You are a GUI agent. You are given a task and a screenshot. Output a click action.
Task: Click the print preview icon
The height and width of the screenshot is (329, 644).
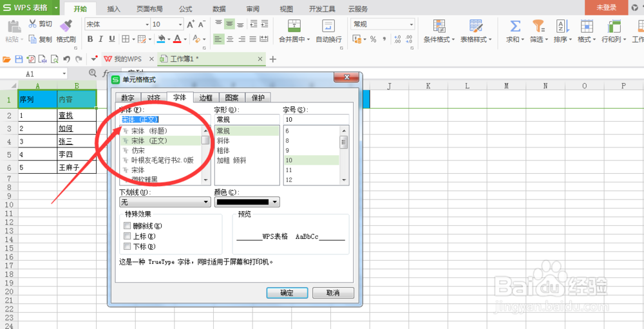(x=54, y=59)
